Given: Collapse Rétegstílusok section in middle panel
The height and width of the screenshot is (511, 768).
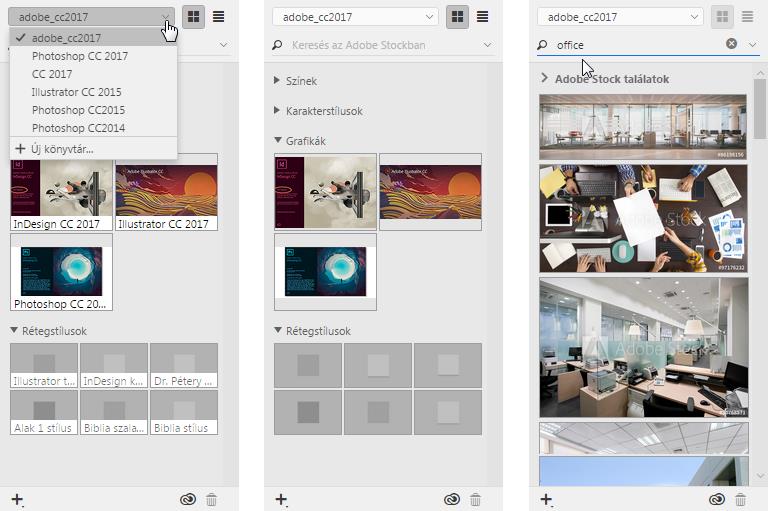Looking at the screenshot, I should (278, 331).
